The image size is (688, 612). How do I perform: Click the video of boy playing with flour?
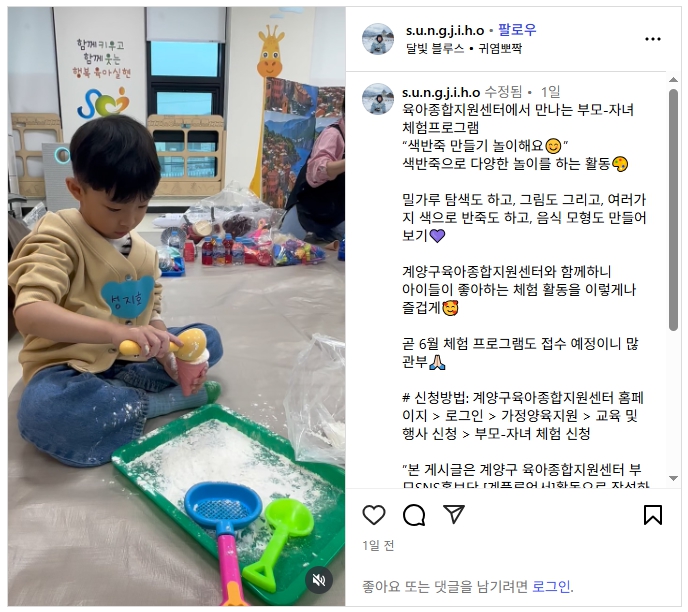(x=176, y=306)
